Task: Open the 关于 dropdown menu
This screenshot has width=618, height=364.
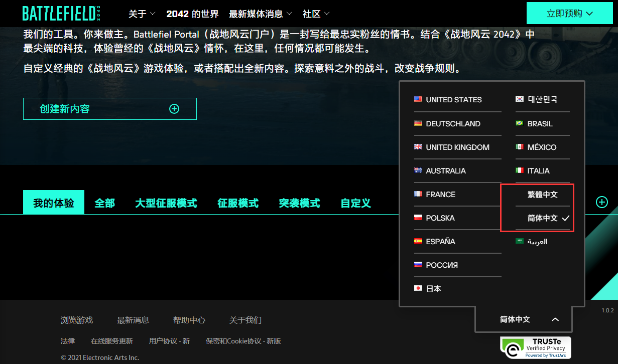Action: click(142, 14)
